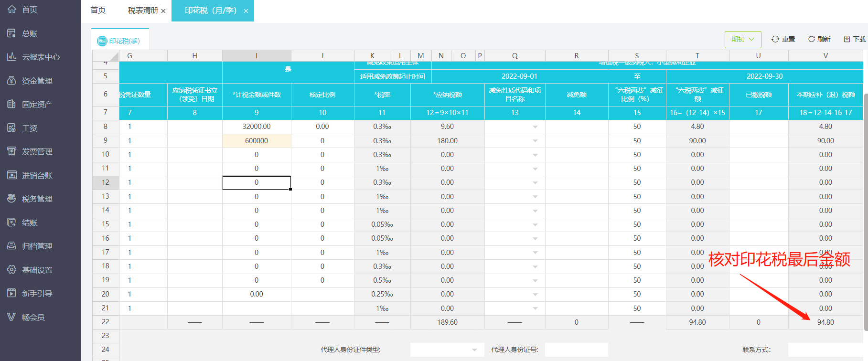Click the 基础设置 gear icon
868x361 pixels.
(12, 270)
